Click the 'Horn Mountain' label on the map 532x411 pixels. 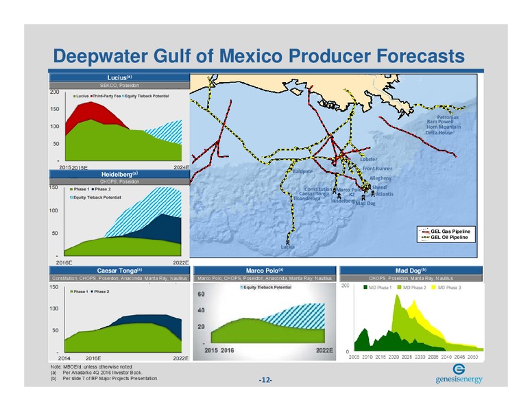pyautogui.click(x=444, y=127)
